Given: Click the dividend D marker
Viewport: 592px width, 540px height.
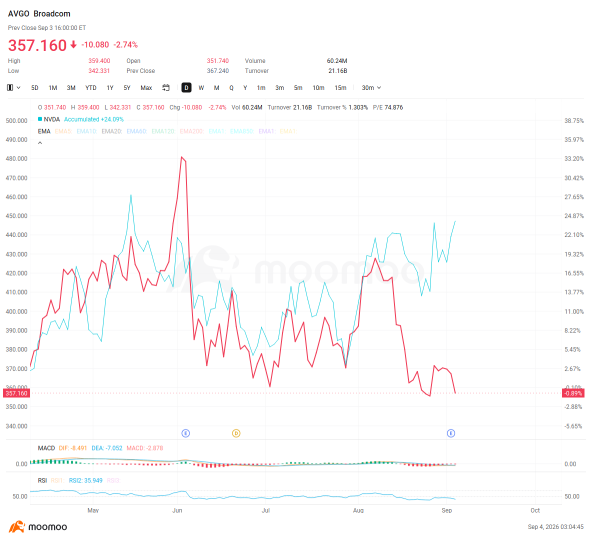Looking at the screenshot, I should point(236,433).
